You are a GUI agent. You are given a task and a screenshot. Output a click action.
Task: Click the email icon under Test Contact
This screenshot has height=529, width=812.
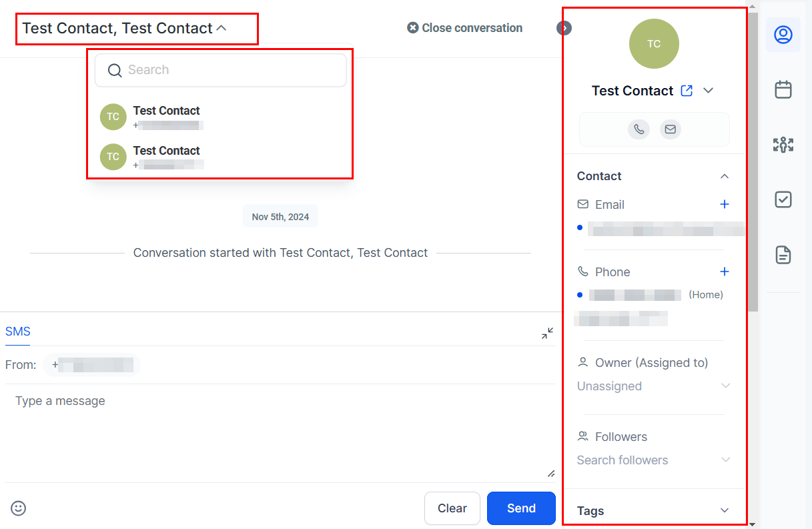tap(671, 129)
